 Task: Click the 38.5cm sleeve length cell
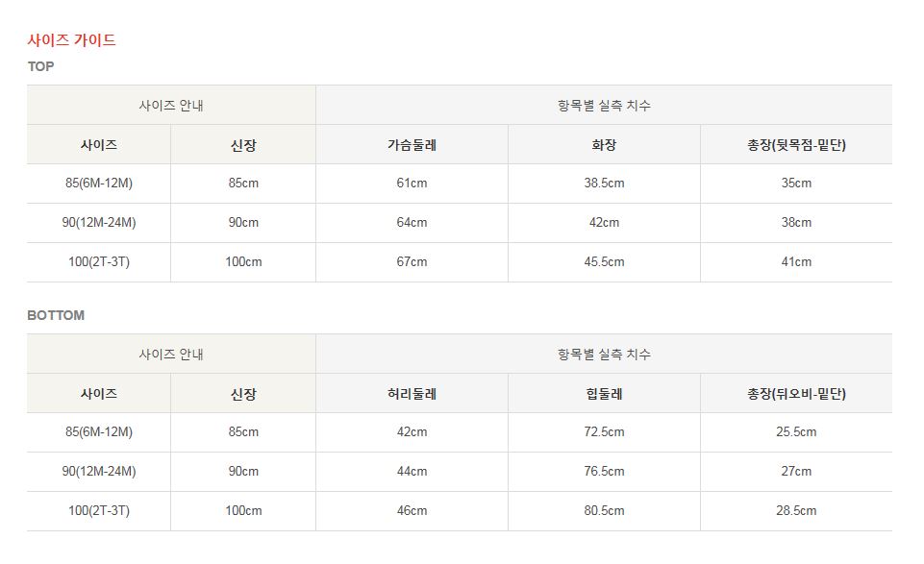click(604, 184)
